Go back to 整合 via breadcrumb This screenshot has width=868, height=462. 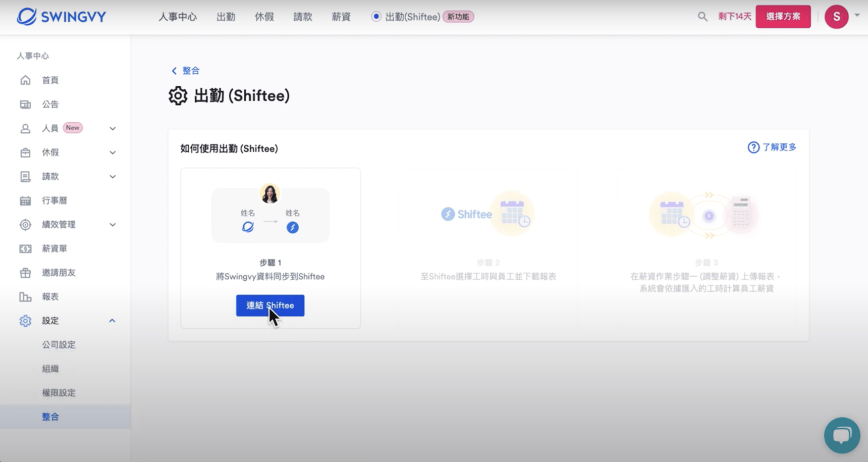(186, 71)
